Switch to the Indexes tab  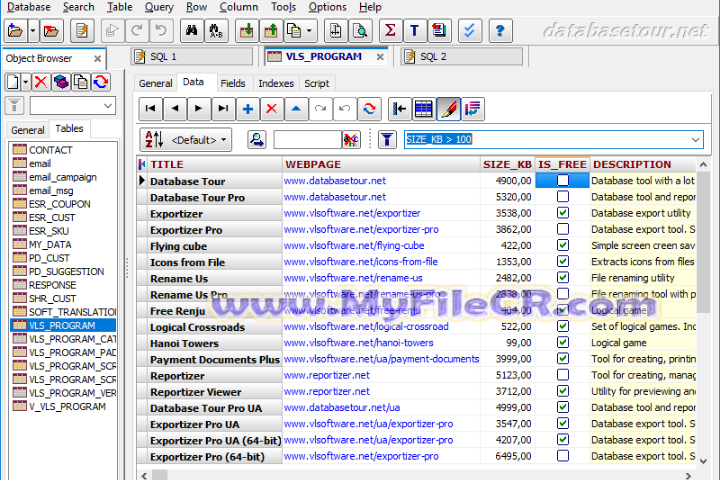point(276,83)
